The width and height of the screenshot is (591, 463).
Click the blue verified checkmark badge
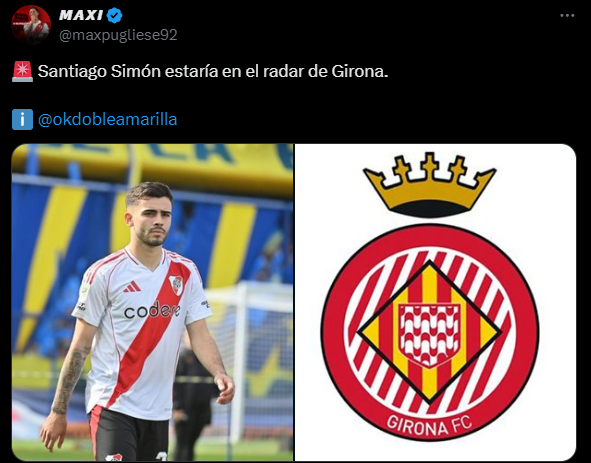(114, 15)
